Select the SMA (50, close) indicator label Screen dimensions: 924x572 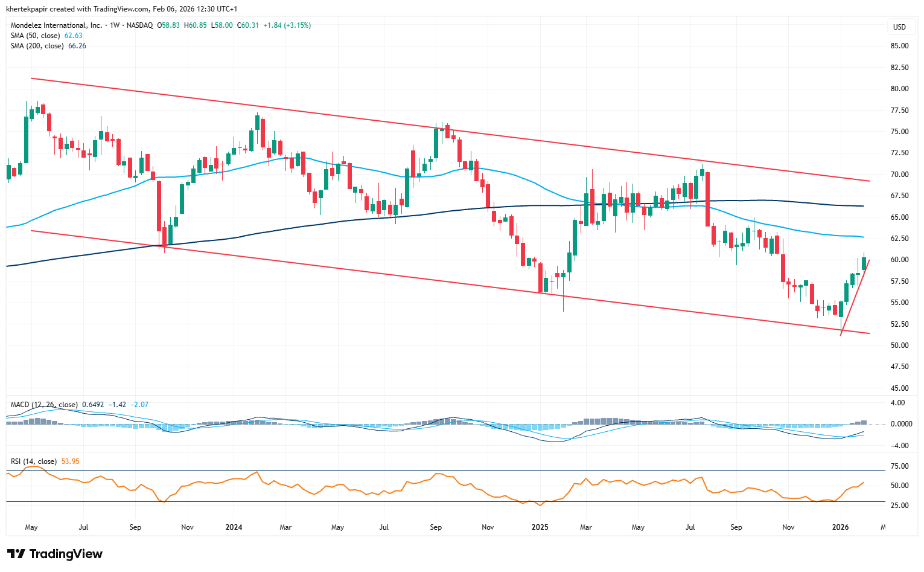(35, 36)
